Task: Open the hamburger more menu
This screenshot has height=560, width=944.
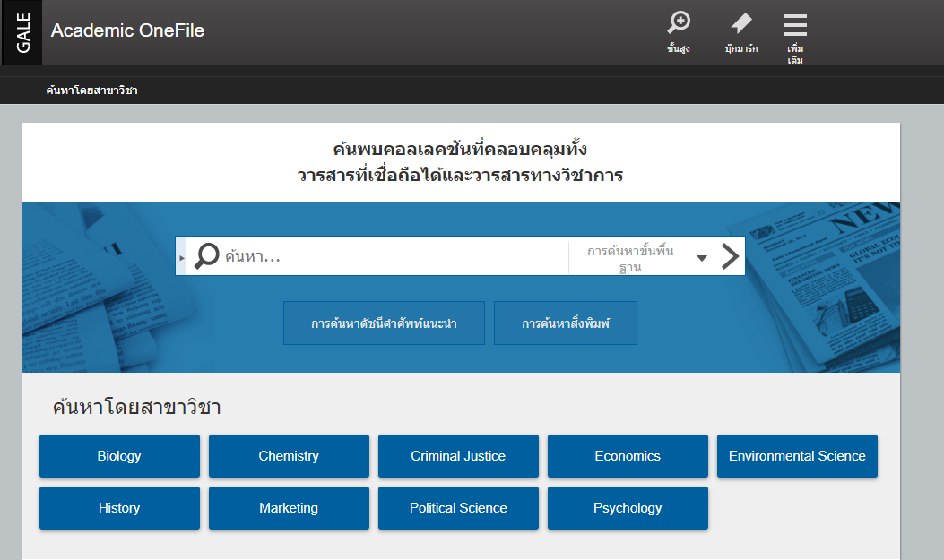Action: click(795, 25)
